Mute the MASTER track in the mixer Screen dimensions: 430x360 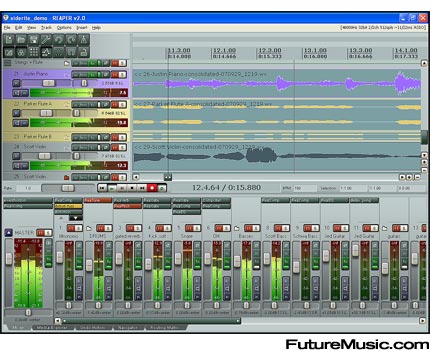(41, 232)
